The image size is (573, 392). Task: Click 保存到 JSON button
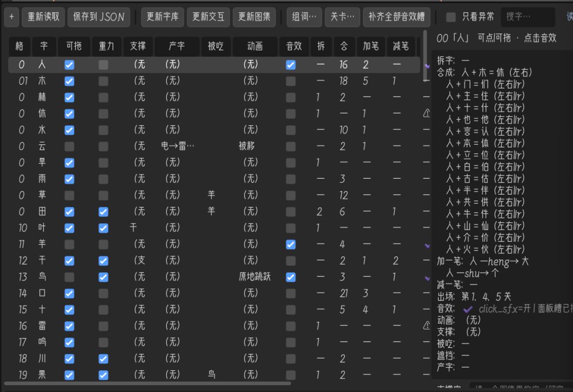point(99,17)
